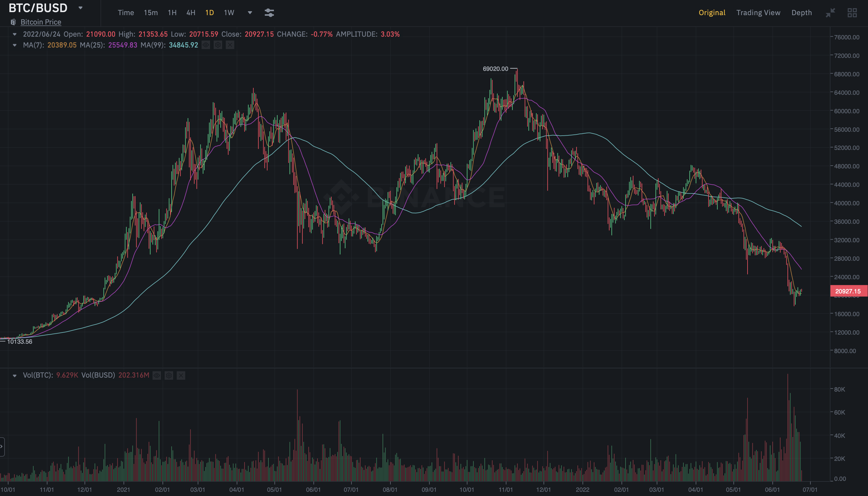Expand the left side panel handle
The width and height of the screenshot is (868, 496).
pyautogui.click(x=2, y=447)
